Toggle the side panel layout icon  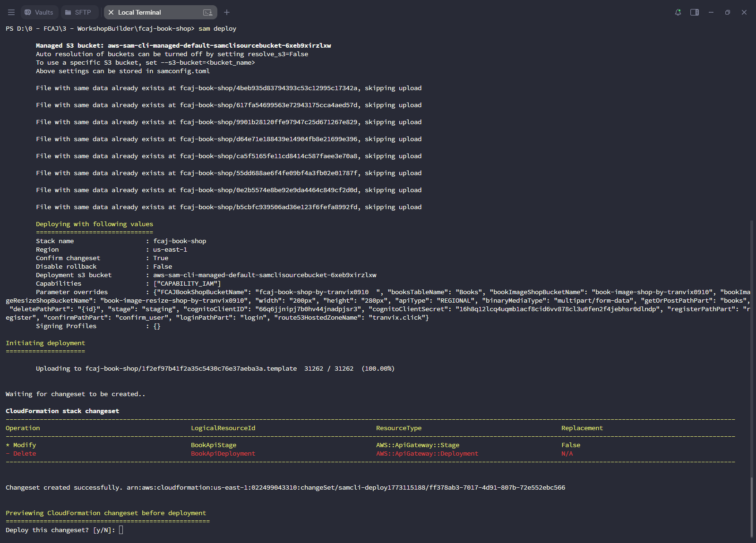coord(695,12)
